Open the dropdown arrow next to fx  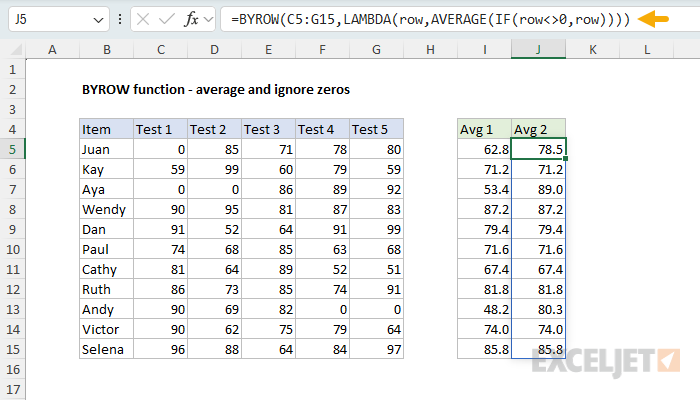point(208,19)
